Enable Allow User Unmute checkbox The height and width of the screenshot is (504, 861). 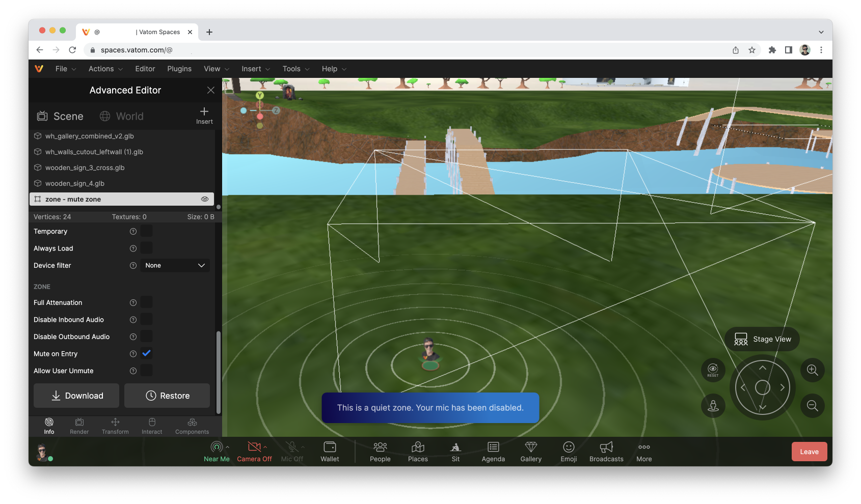pos(147,371)
